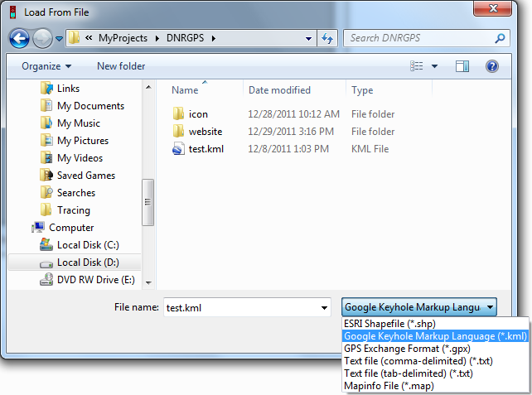
Task: Click the New folder button
Action: (x=121, y=65)
